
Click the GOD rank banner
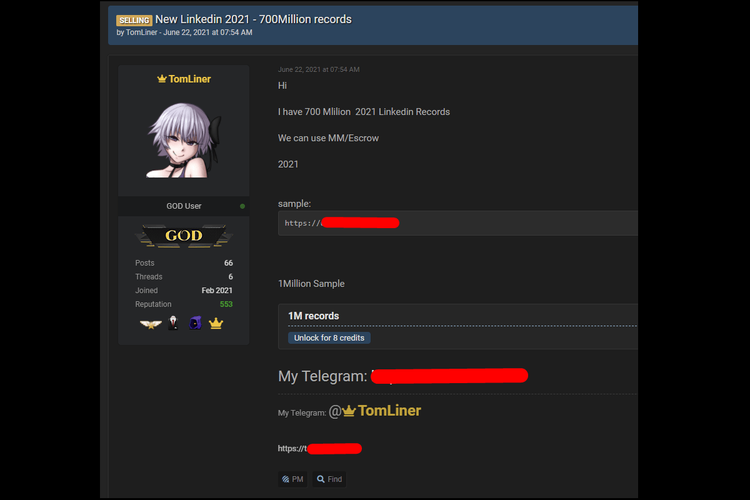(x=184, y=236)
